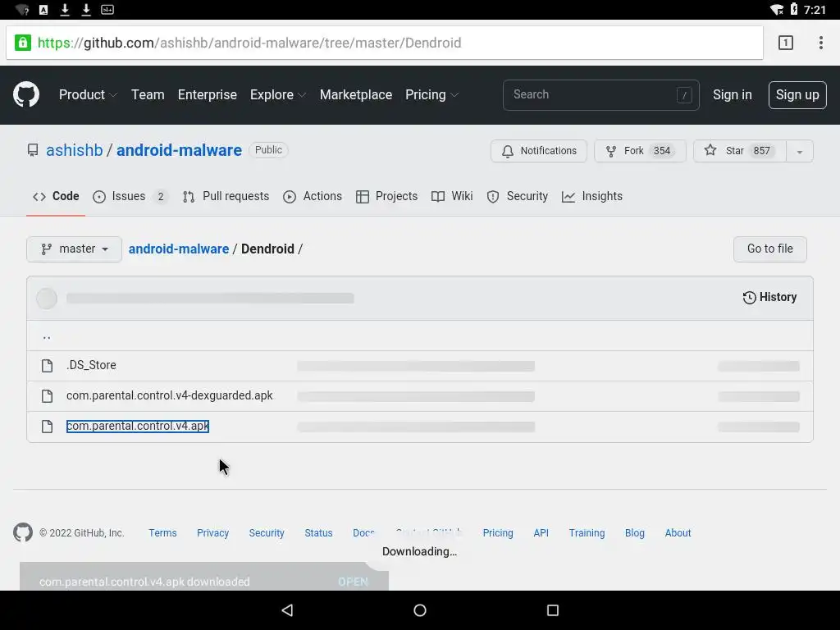
Task: Go up to parent directory via two dots
Action: click(x=47, y=336)
